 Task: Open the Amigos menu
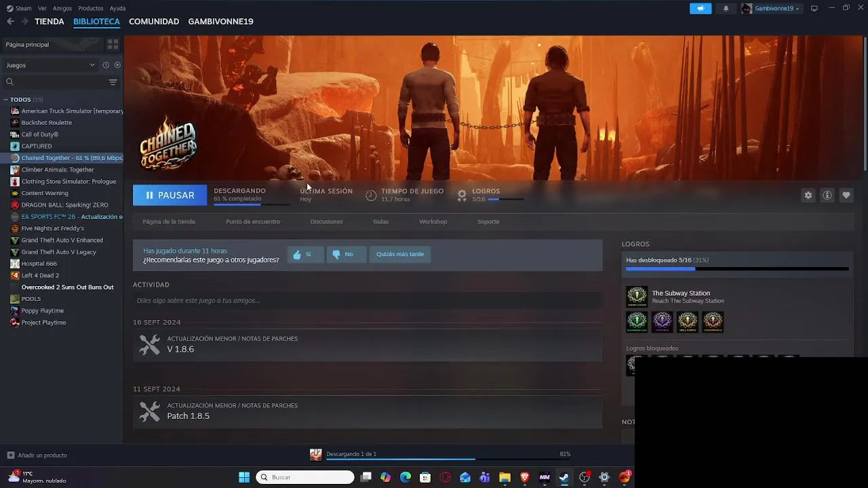(x=62, y=8)
